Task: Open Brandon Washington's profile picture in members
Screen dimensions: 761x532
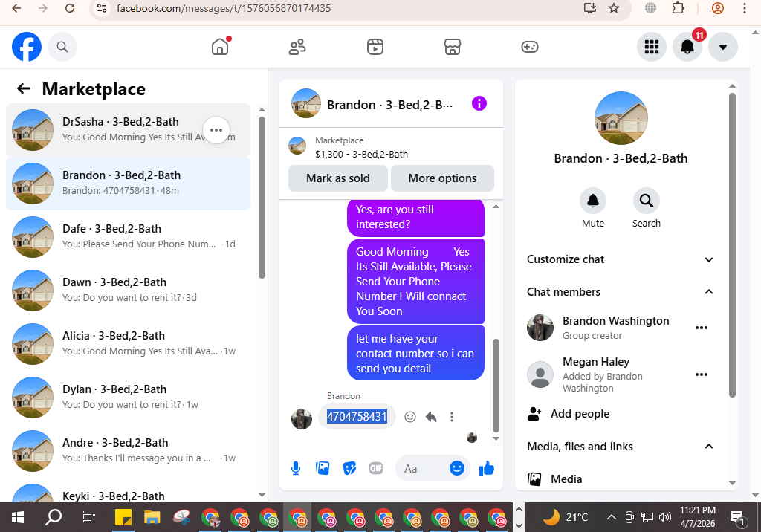Action: [x=540, y=328]
